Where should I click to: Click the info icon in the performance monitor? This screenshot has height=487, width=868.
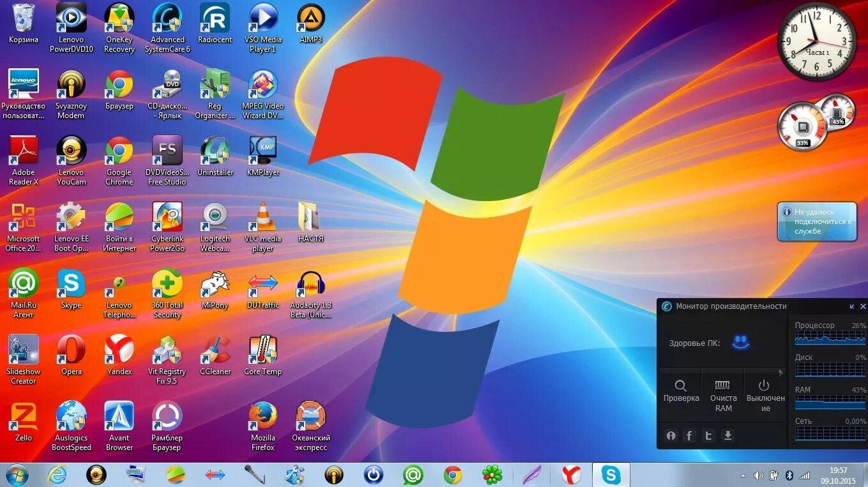(x=671, y=436)
